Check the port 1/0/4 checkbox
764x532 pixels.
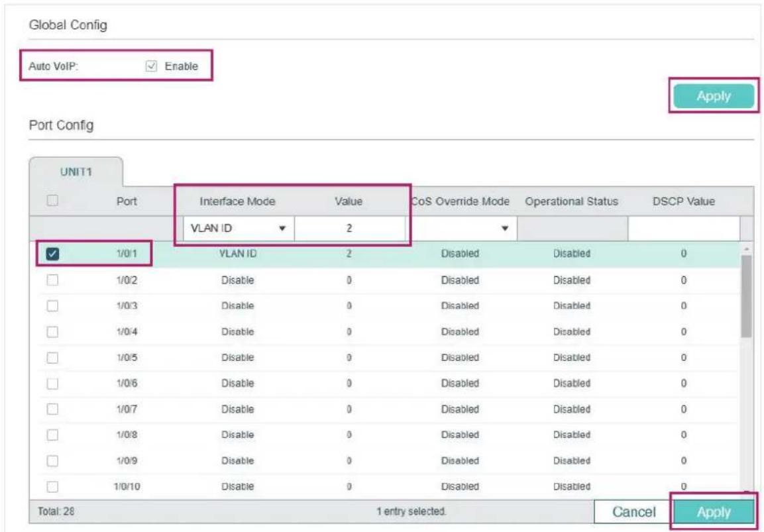pyautogui.click(x=52, y=332)
